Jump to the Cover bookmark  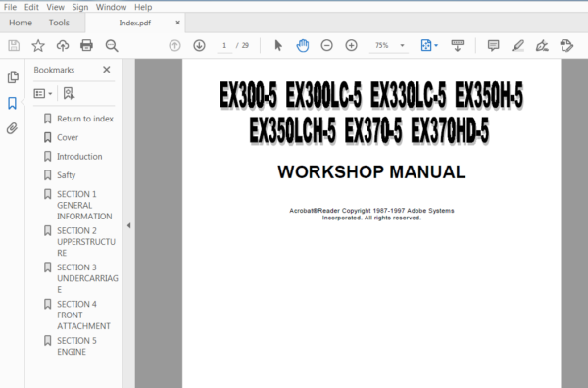coord(68,137)
